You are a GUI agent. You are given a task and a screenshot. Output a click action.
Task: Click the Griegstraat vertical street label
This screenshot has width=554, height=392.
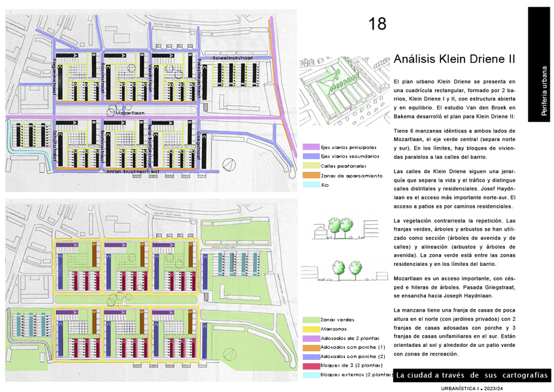199,146
